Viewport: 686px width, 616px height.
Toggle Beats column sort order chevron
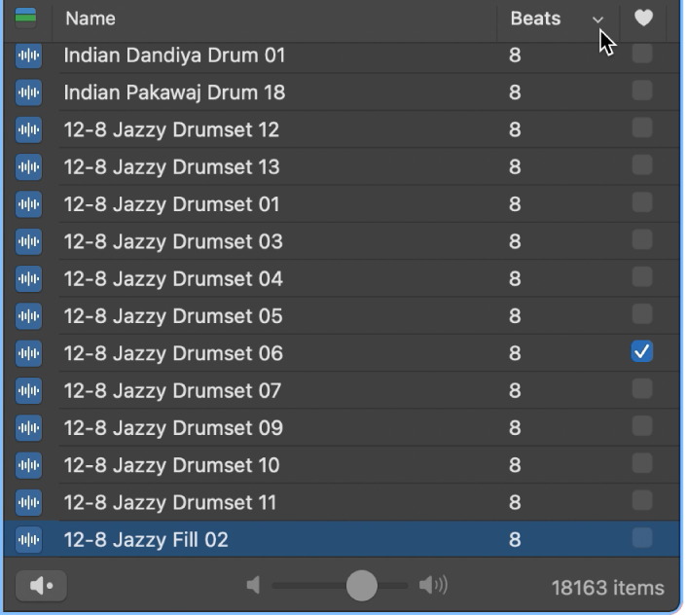[x=597, y=19]
